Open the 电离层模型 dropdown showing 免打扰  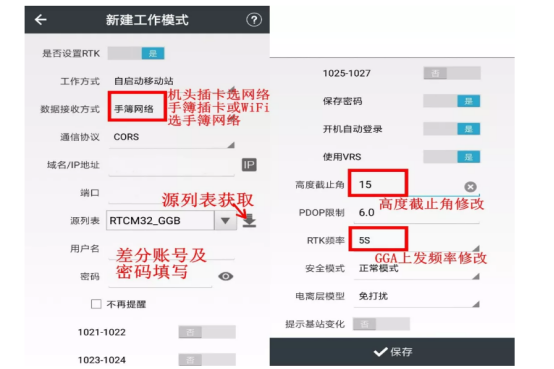click(417, 298)
